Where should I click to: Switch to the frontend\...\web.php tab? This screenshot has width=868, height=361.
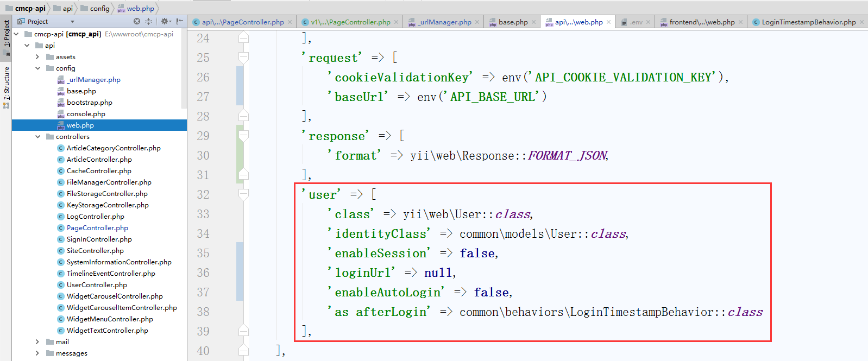pos(702,22)
